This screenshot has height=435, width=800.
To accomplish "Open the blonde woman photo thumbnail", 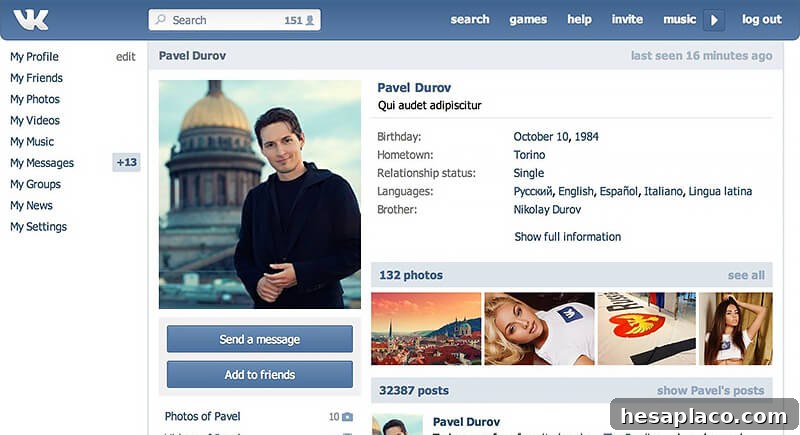I will click(539, 328).
